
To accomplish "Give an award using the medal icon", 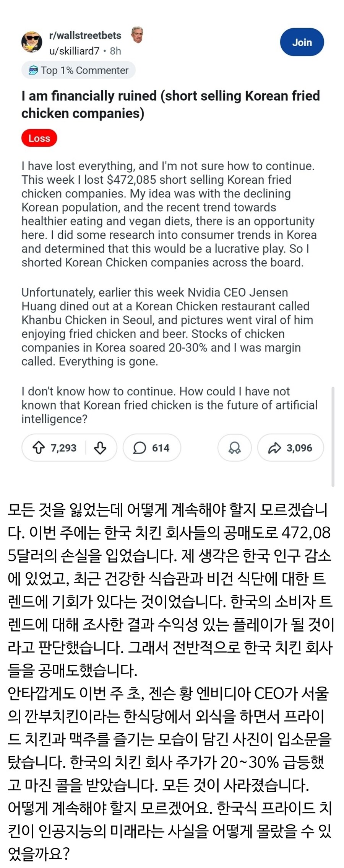I will click(x=234, y=447).
